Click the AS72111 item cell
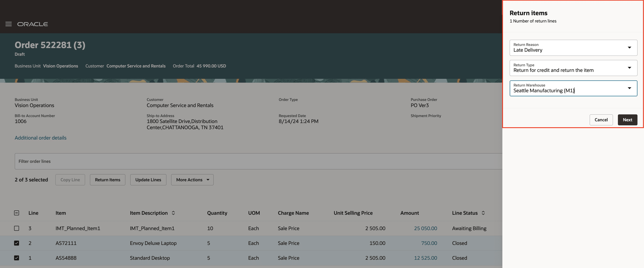 66,243
